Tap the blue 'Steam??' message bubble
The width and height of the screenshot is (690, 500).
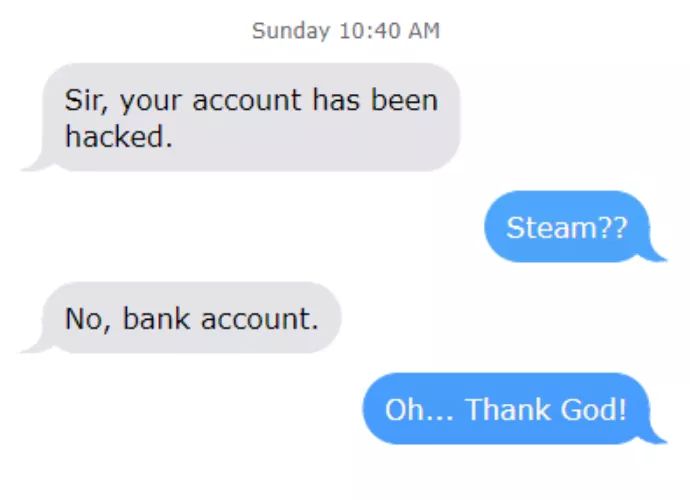coord(568,227)
